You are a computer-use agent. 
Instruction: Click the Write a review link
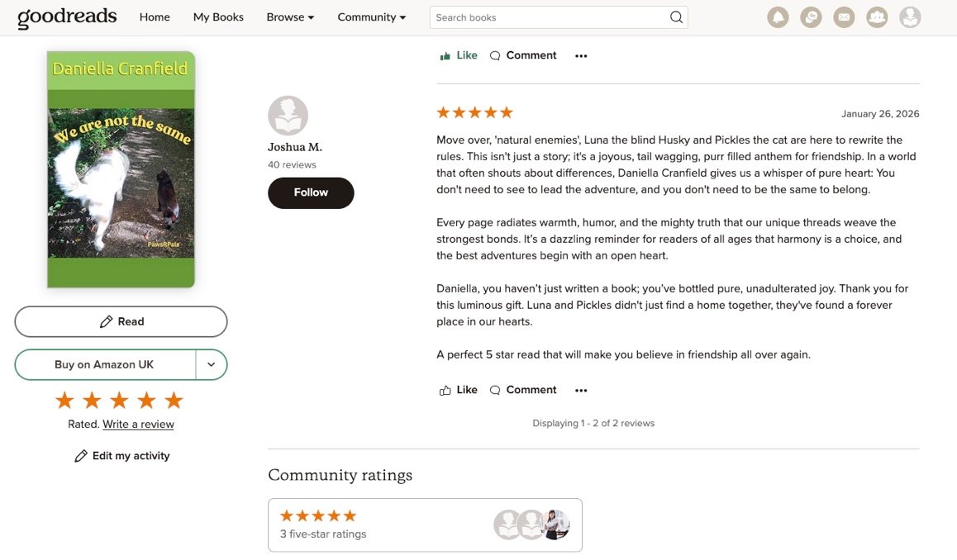coord(138,425)
